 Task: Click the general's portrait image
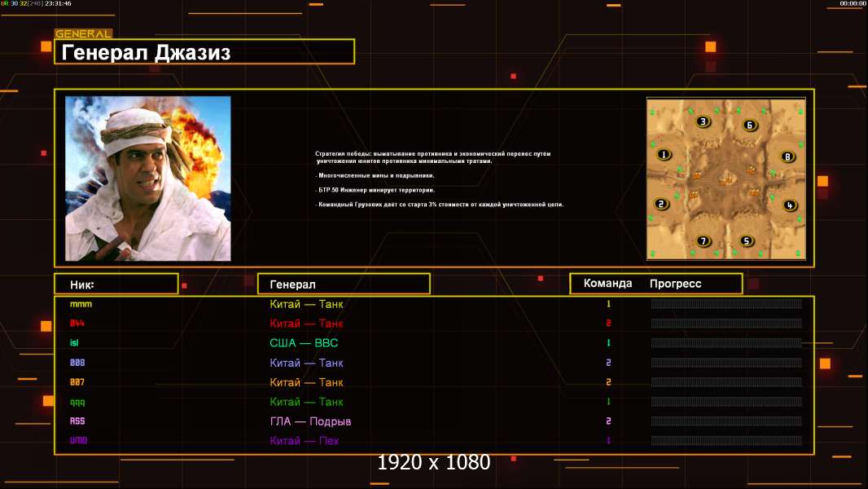(x=147, y=178)
